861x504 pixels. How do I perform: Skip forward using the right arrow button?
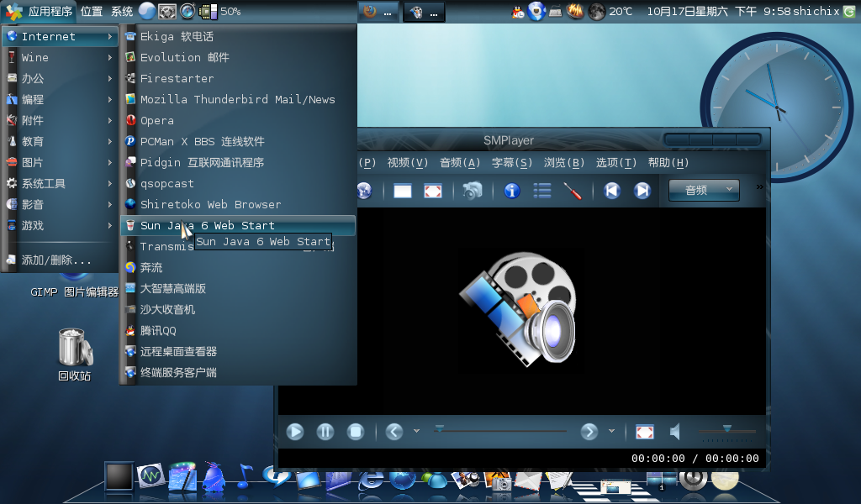click(x=589, y=432)
